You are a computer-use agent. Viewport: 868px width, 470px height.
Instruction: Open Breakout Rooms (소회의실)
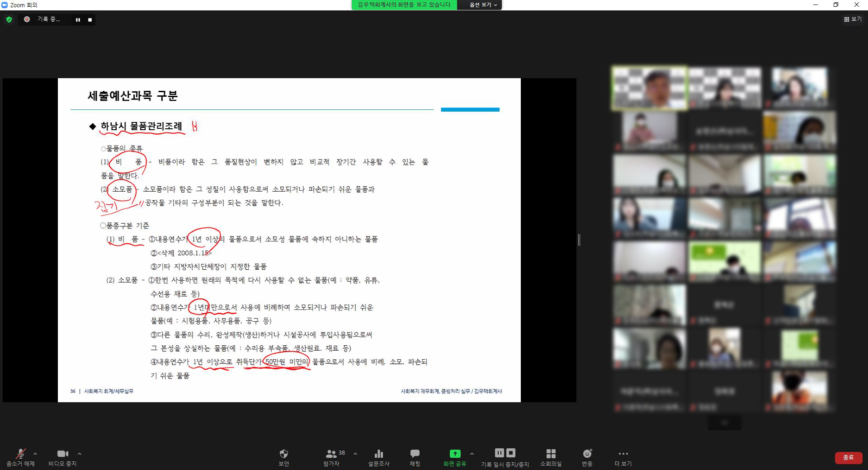coord(551,454)
